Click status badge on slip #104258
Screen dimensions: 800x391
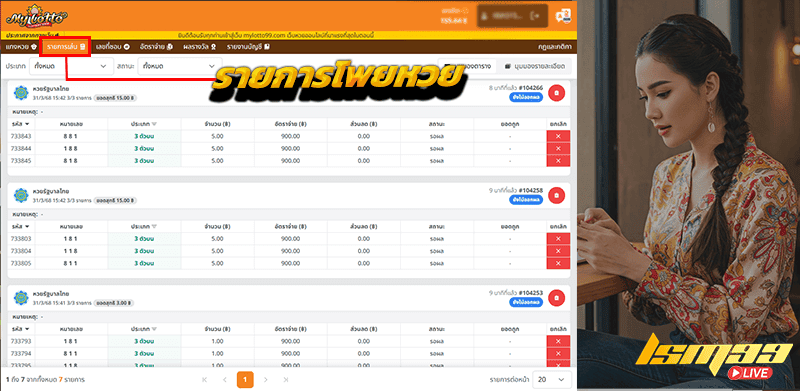pyautogui.click(x=526, y=200)
